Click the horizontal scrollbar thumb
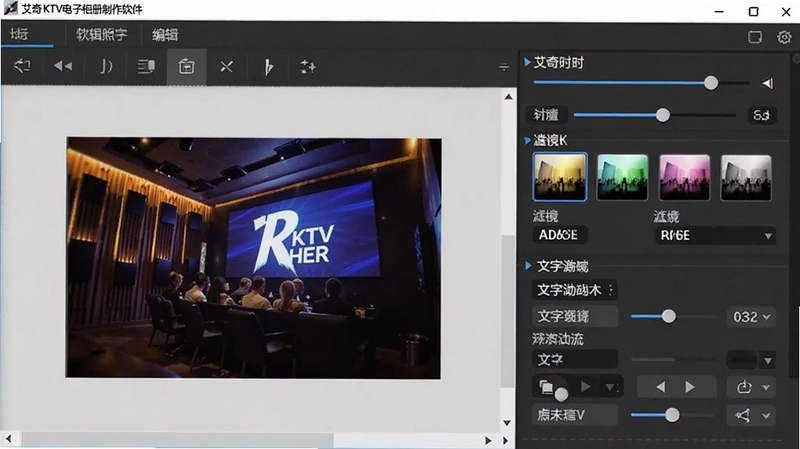This screenshot has width=800, height=449. coord(178,439)
